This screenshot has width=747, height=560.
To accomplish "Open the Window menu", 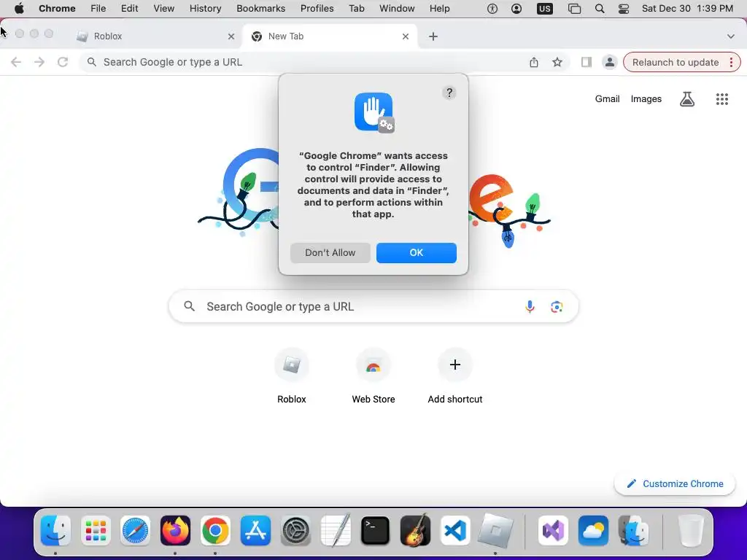I will [x=397, y=9].
